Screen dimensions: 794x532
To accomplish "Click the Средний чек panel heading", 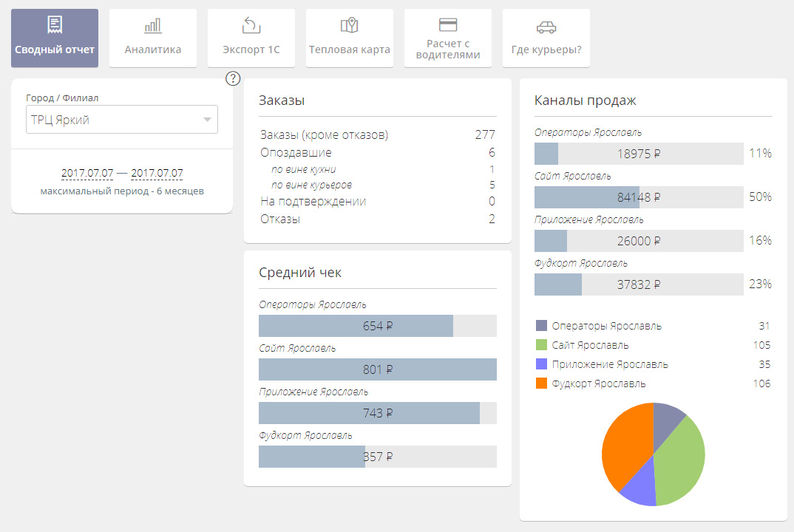I will [x=299, y=273].
